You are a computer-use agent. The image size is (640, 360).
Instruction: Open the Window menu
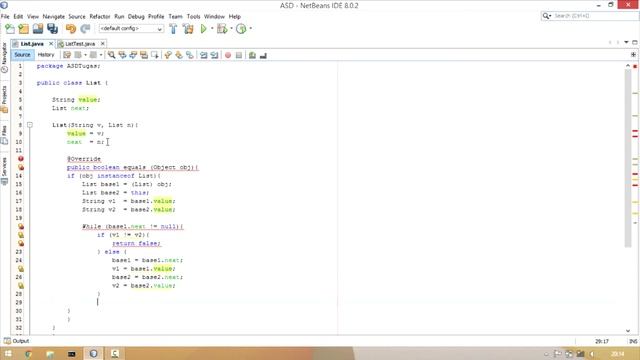(214, 16)
